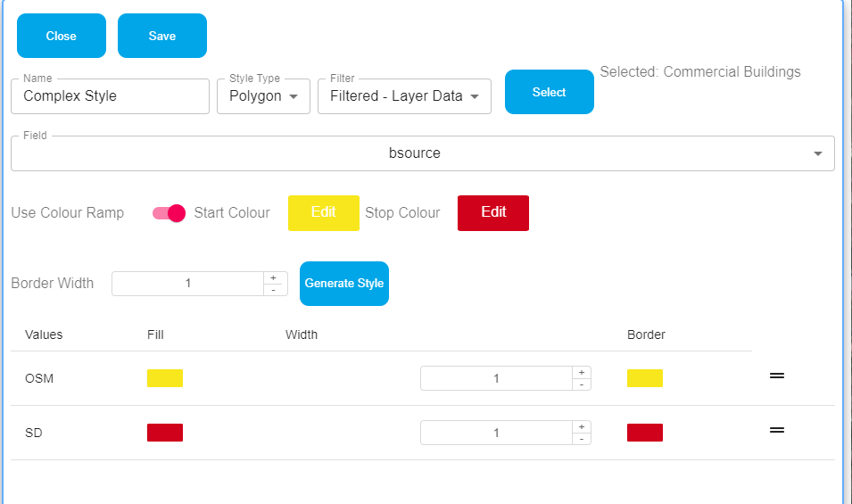Decrement OSM row width value
Screen dimensions: 852x504
click(581, 384)
